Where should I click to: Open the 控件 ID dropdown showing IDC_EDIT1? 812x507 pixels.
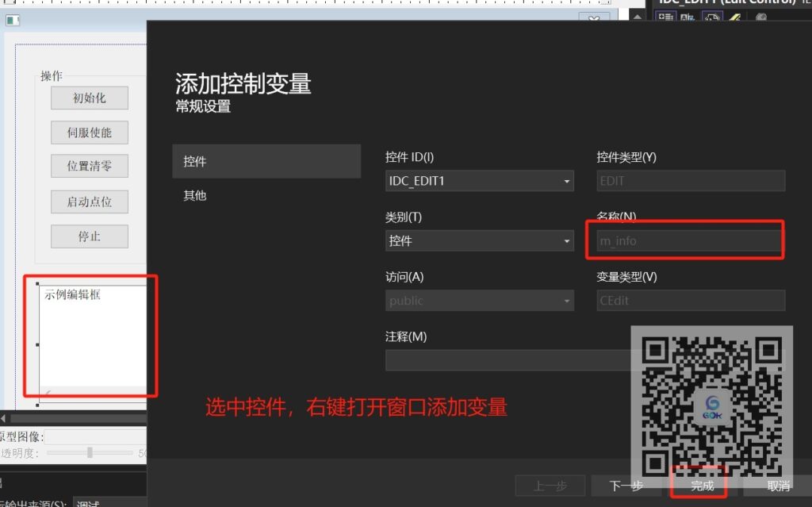click(x=479, y=181)
